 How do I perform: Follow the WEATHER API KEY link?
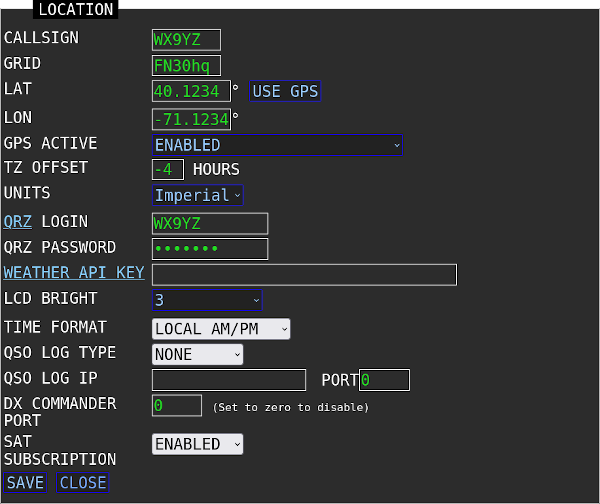coord(74,273)
